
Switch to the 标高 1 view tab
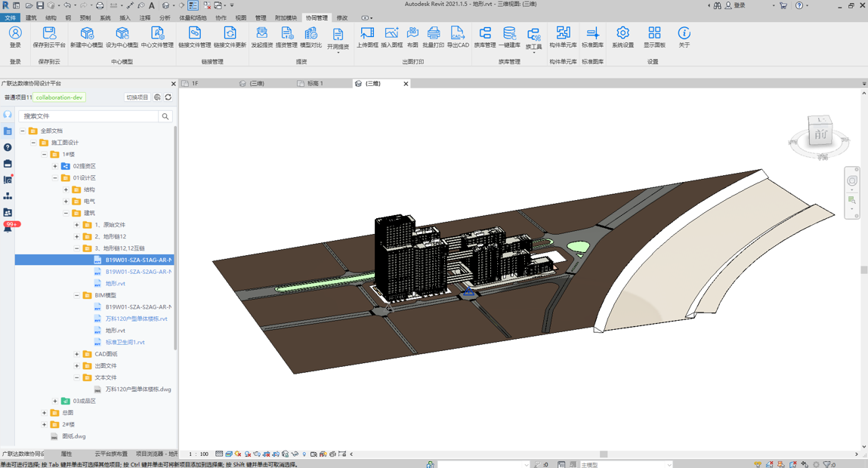click(x=314, y=84)
